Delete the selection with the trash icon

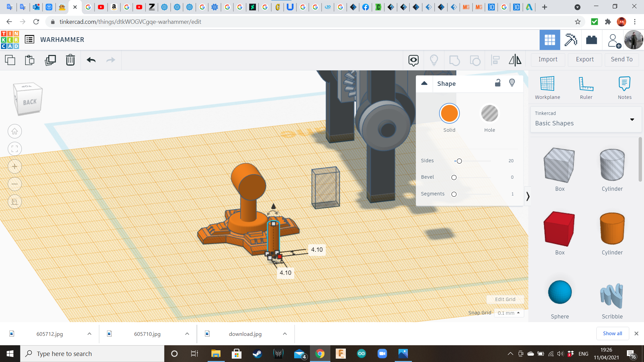pyautogui.click(x=70, y=60)
